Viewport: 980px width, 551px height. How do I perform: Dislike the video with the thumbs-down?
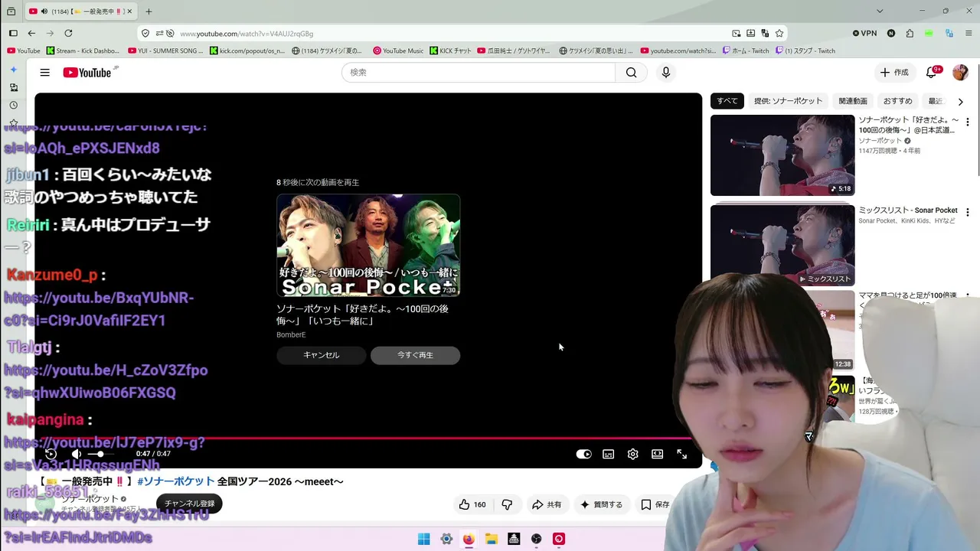pos(507,504)
